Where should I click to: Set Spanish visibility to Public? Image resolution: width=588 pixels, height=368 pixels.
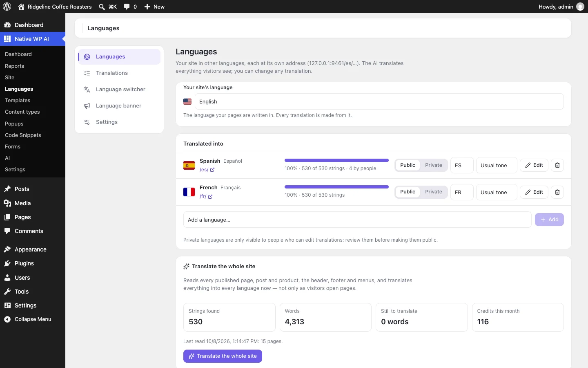coord(408,165)
